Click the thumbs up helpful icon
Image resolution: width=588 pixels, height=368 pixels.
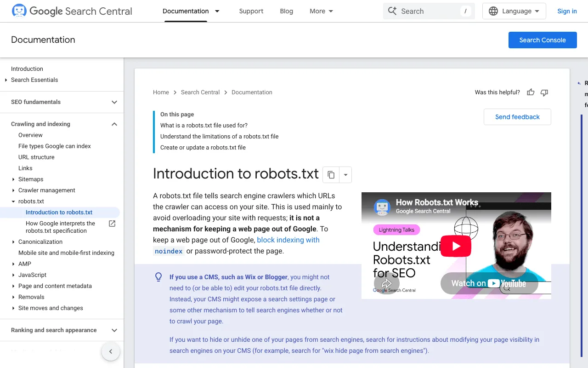tap(531, 92)
